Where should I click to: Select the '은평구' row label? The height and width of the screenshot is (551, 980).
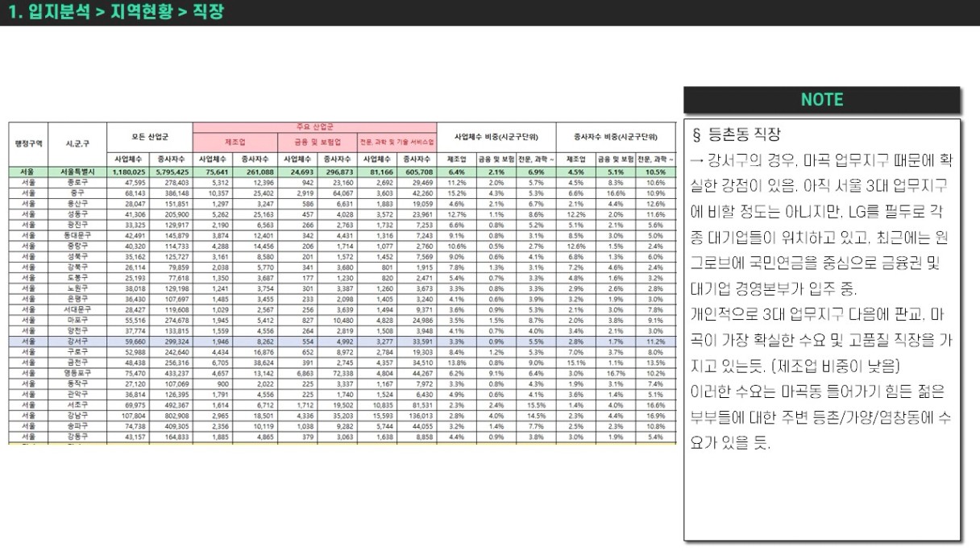[x=78, y=298]
